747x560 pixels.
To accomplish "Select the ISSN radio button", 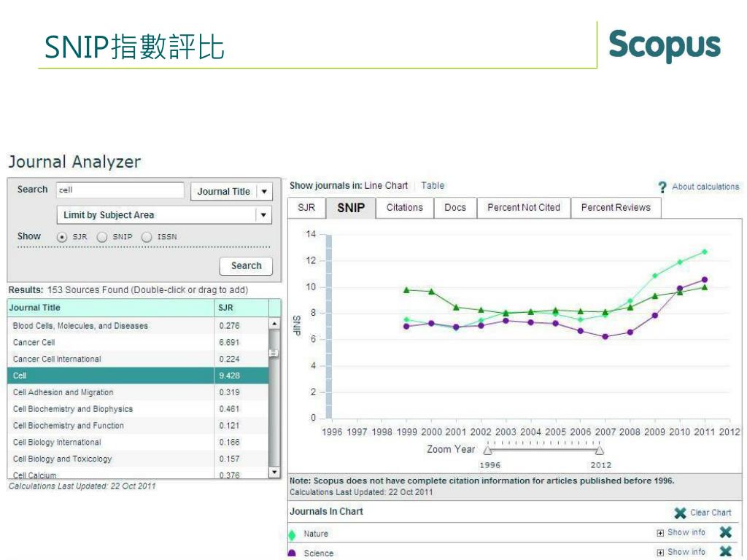I will tap(147, 237).
